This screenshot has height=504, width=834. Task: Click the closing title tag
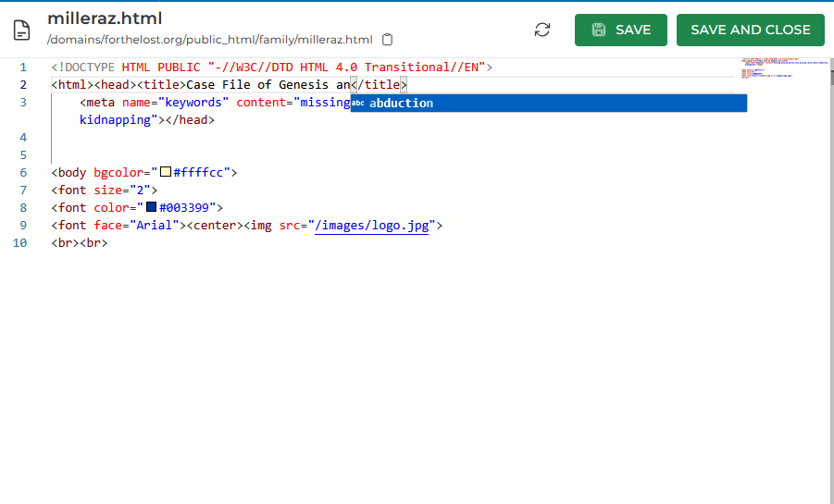pos(378,84)
